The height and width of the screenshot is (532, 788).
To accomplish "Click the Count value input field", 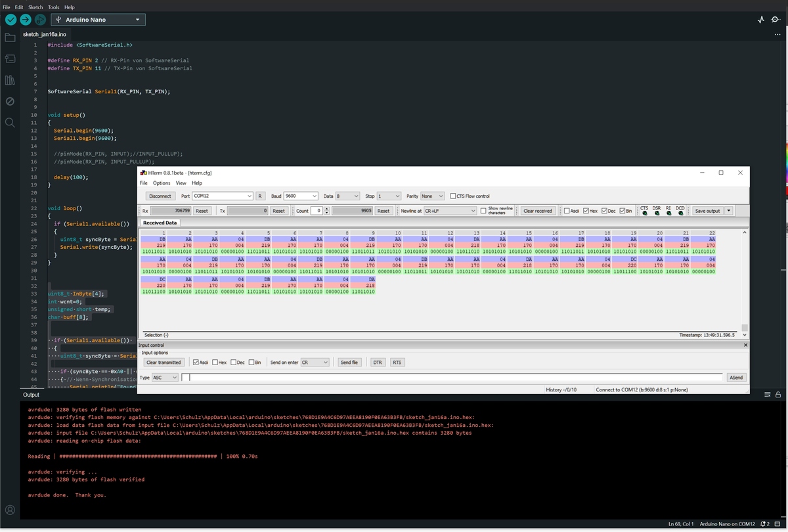I will tap(317, 211).
